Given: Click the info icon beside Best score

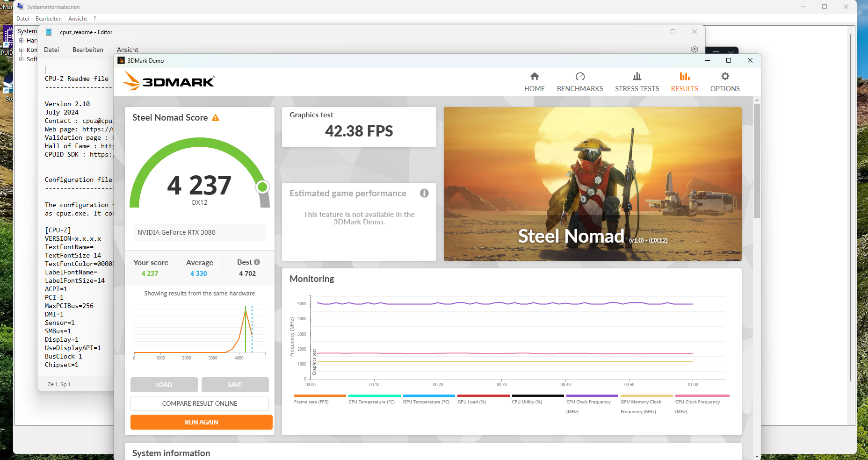Looking at the screenshot, I should pyautogui.click(x=257, y=262).
